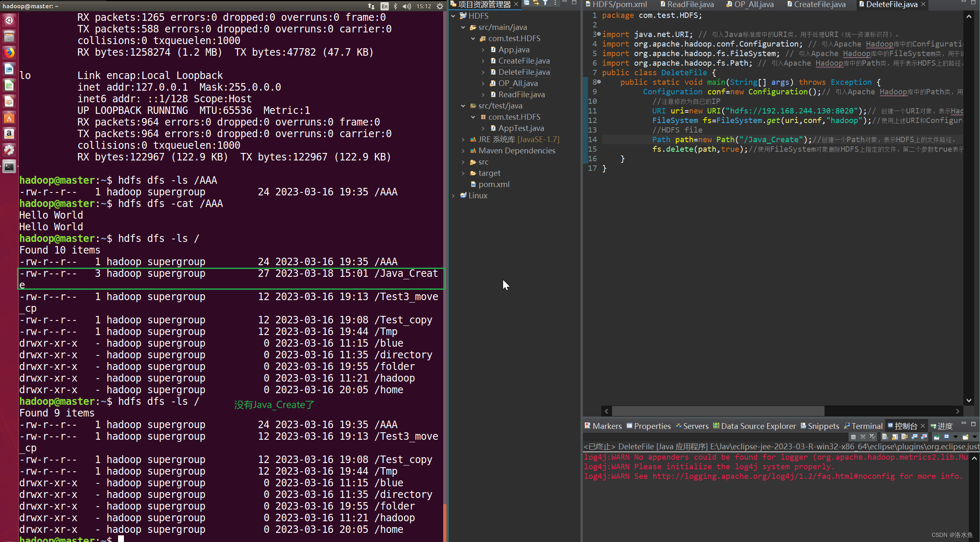The width and height of the screenshot is (980, 542).
Task: Open Ubuntu Software Center from launcher
Action: coord(9,118)
